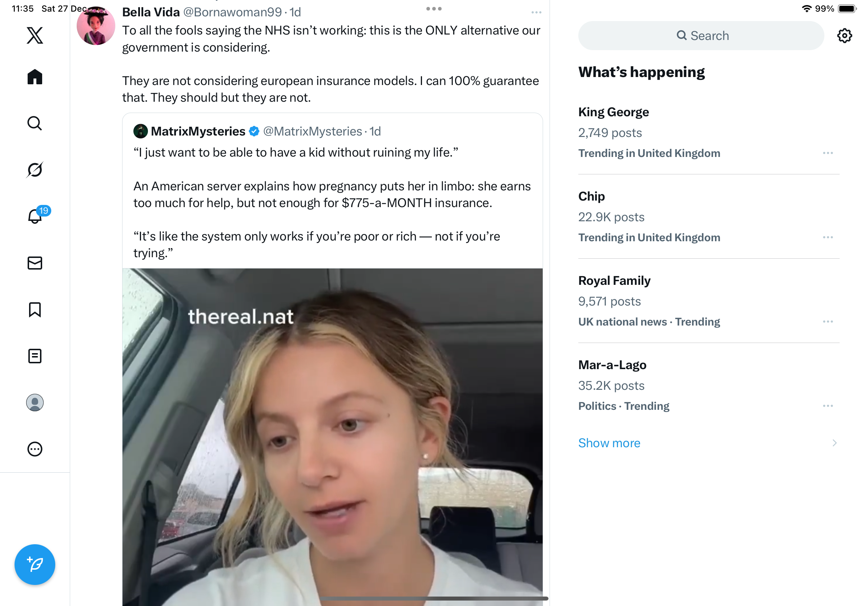Open more options for Chip trend
The height and width of the screenshot is (606, 868).
point(828,237)
